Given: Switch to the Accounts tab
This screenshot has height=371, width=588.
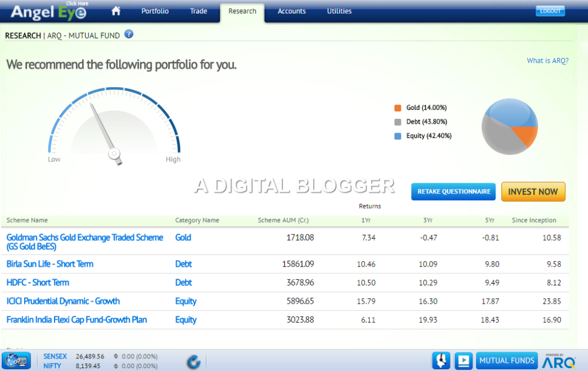Looking at the screenshot, I should 292,11.
